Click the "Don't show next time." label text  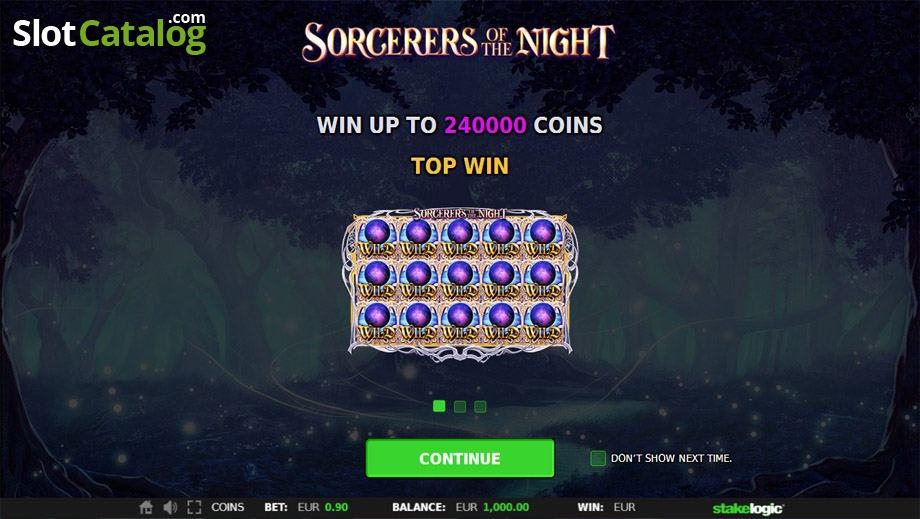(671, 458)
